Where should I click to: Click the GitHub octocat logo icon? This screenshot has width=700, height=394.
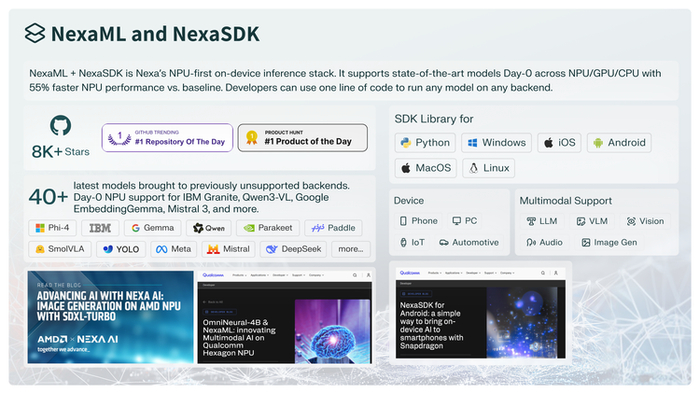(60, 125)
